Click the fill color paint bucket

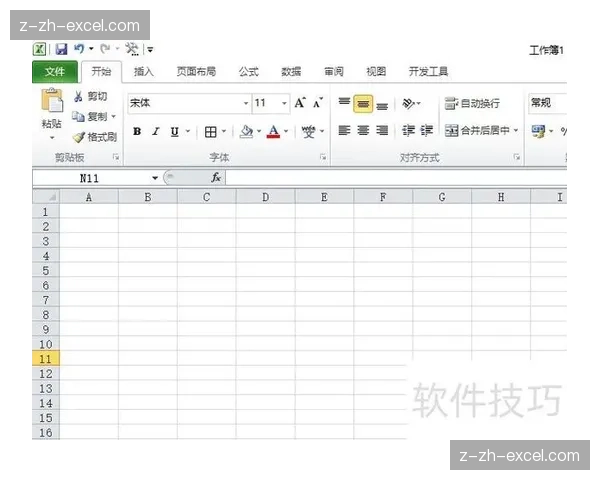(246, 131)
